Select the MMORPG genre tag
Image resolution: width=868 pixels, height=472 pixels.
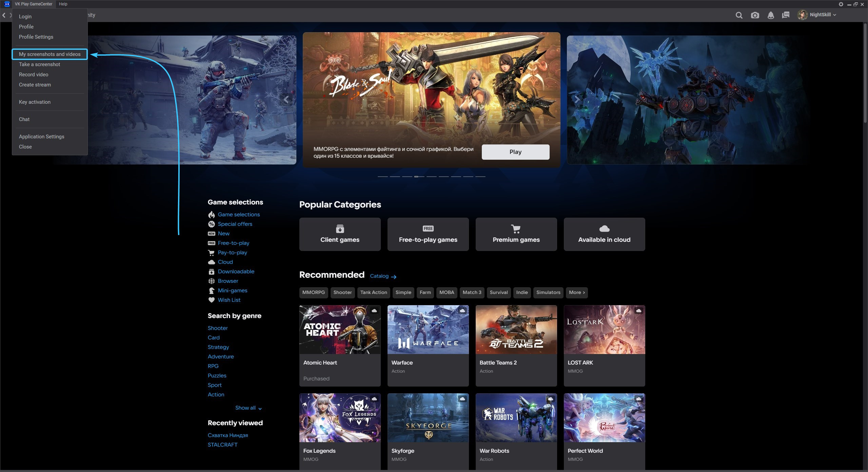click(x=313, y=292)
